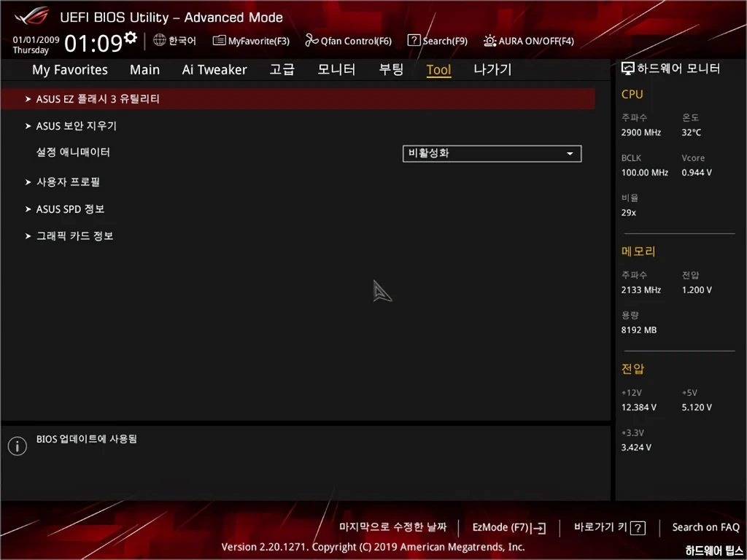
Task: Click CPU frequency value 2900 MHz
Action: (640, 133)
